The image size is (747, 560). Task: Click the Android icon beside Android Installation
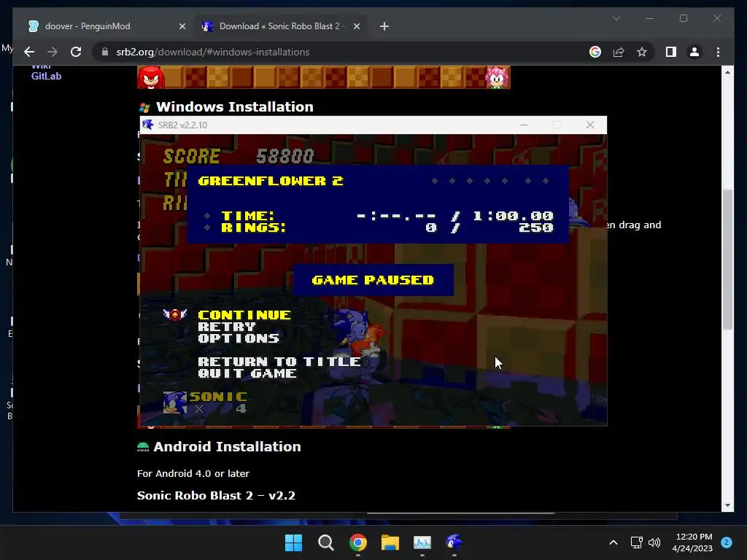click(x=143, y=447)
